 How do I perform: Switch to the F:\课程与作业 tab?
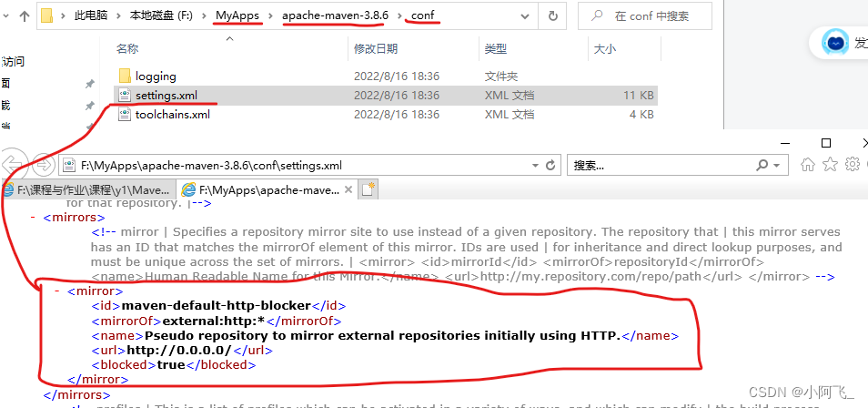point(88,190)
